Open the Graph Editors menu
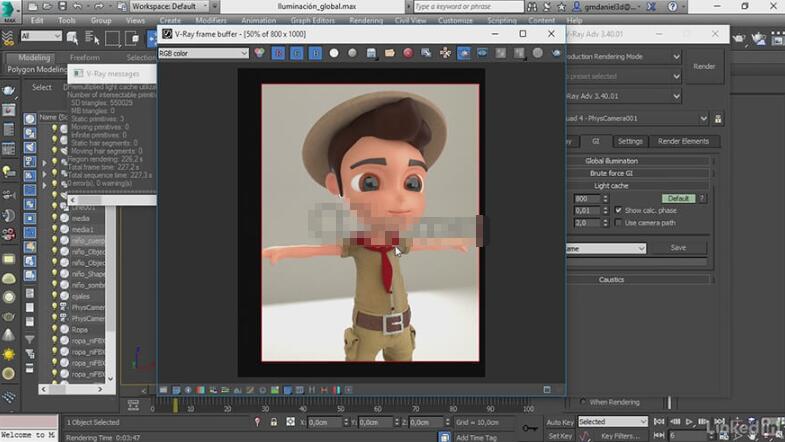Image resolution: width=785 pixels, height=442 pixels. pos(312,21)
